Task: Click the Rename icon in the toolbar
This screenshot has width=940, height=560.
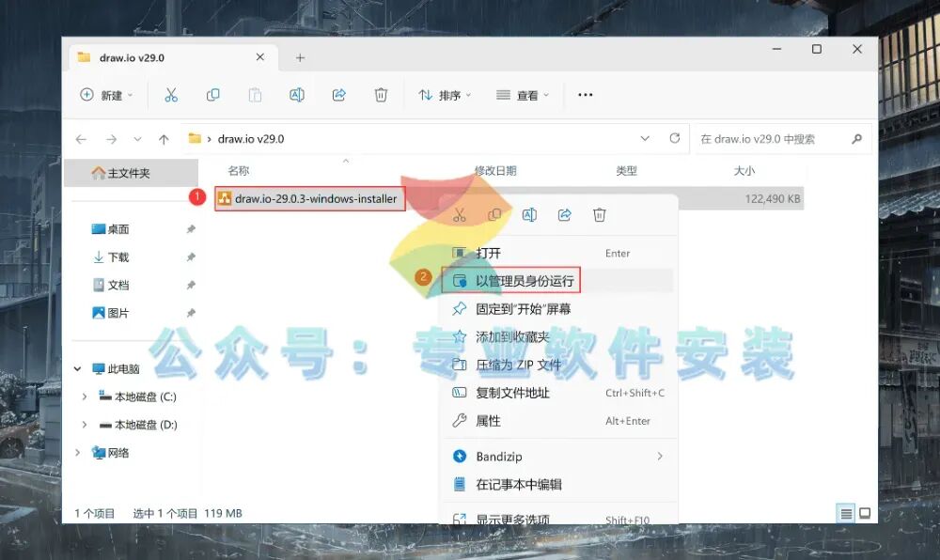Action: tap(297, 95)
